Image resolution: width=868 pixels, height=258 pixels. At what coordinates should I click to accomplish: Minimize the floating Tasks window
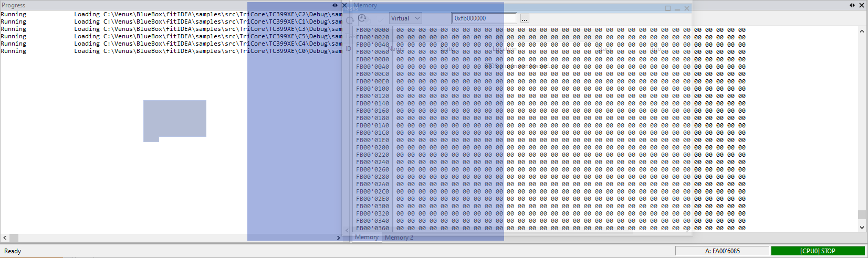pos(677,8)
